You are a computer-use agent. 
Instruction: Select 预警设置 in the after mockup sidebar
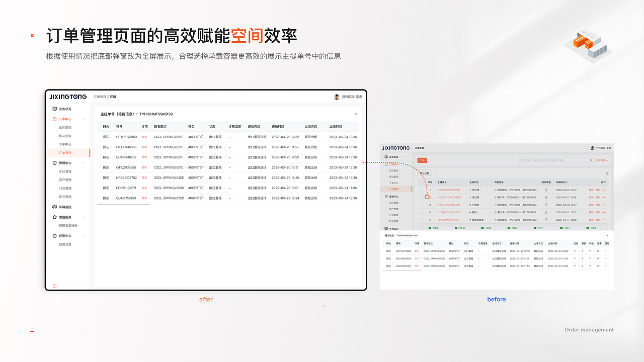pos(65,244)
